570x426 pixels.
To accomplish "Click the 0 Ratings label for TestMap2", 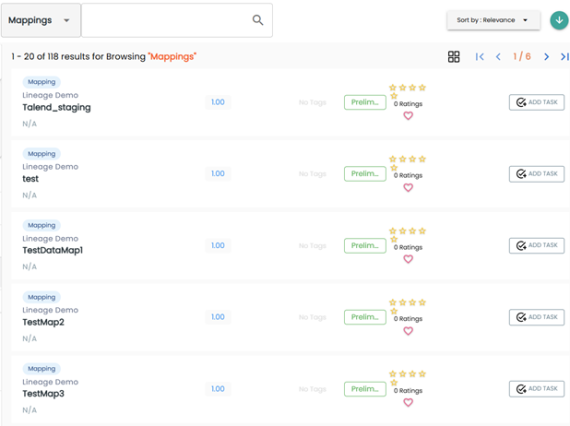I will [x=408, y=319].
